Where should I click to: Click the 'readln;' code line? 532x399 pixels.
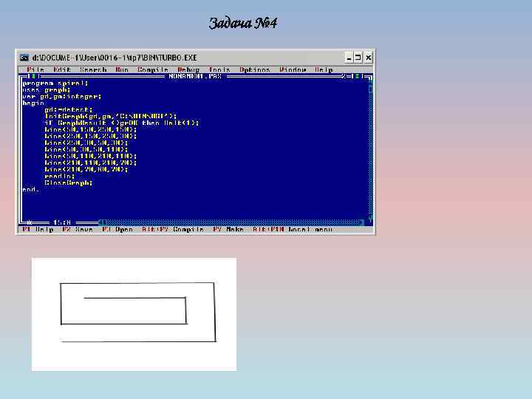coord(60,176)
